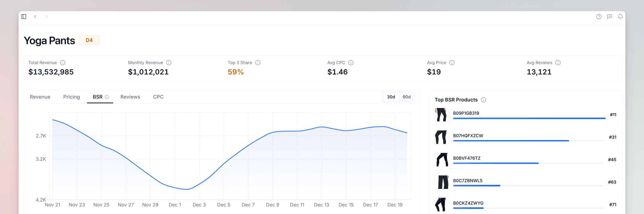Click the #11 rank value

(613, 115)
